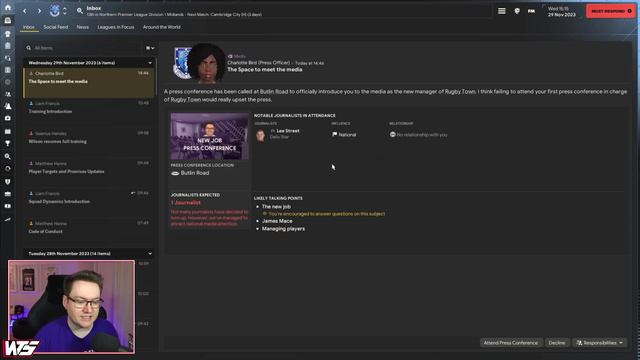Click the search magnifier in top bar
Screen dimensions: 640x360
point(80,11)
